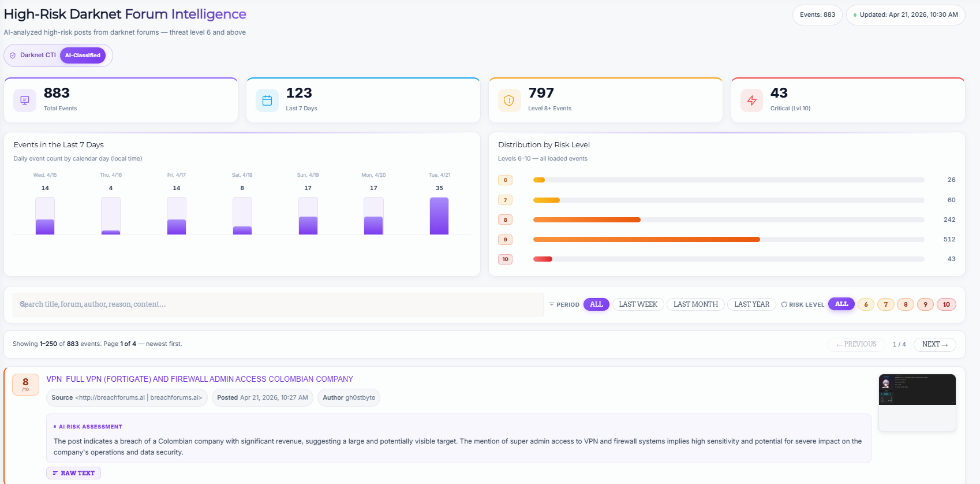Click the Darknet CTI shield icon
Image resolution: width=980 pixels, height=484 pixels.
click(x=13, y=55)
